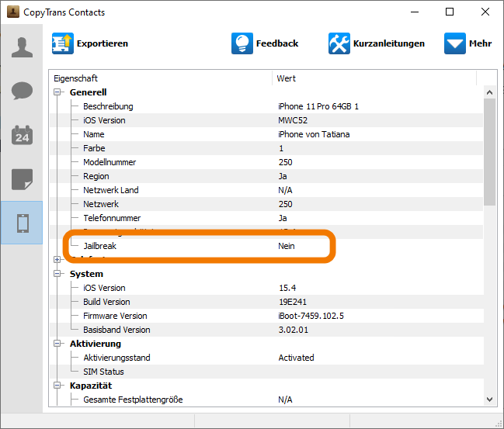Screen dimensions: 504x429
Task: Click the vertical scrollbar thumb
Action: tap(489, 152)
